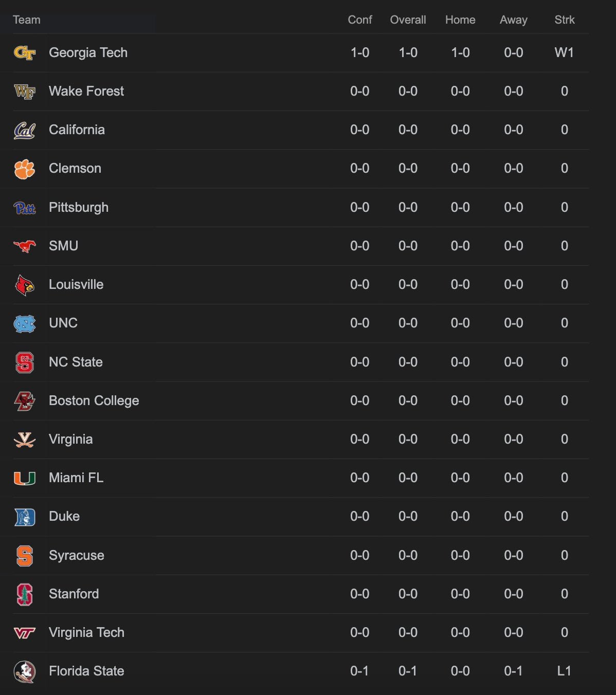Viewport: 616px width, 695px height.
Task: Click Georgia Tech's W1 streak value
Action: click(x=564, y=52)
